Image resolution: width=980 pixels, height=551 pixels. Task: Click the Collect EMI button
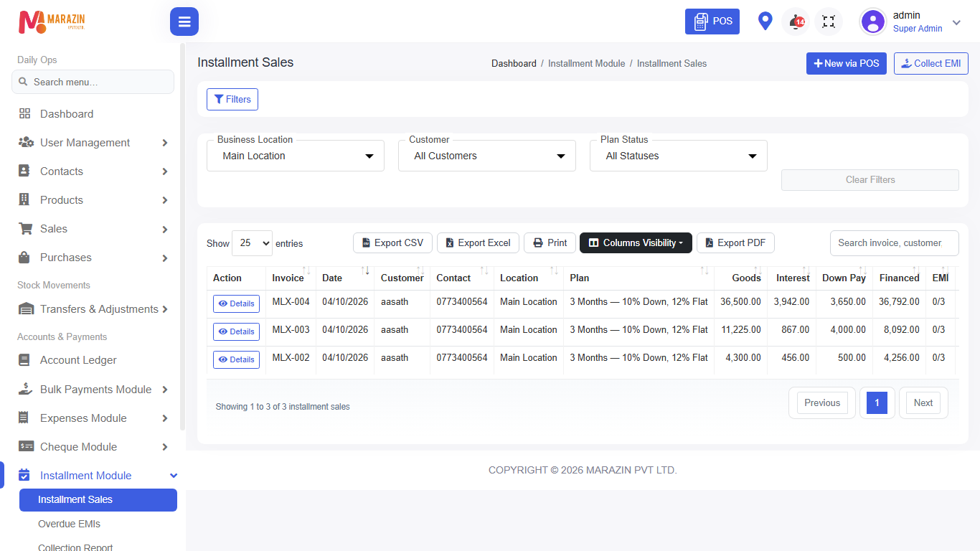point(931,64)
